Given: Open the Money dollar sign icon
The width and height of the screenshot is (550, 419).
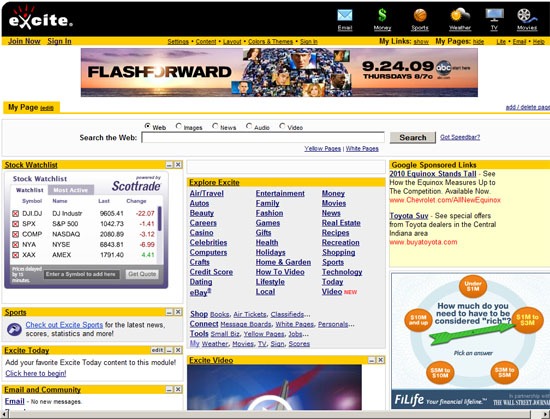Looking at the screenshot, I should pyautogui.click(x=382, y=15).
